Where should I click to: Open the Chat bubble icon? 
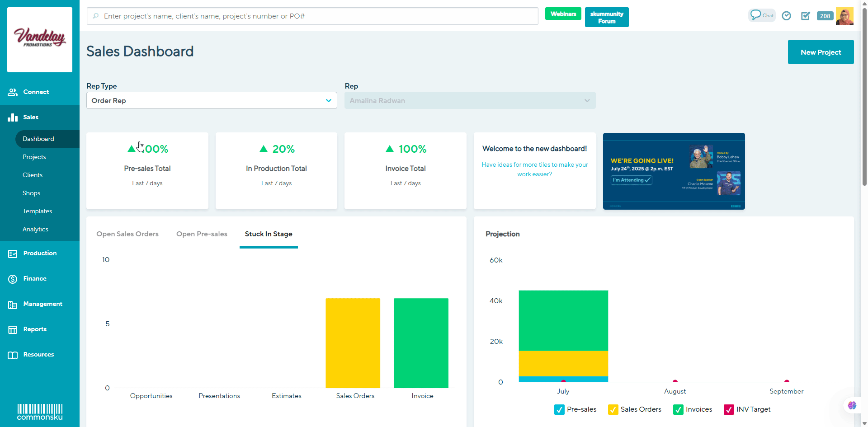tap(761, 15)
